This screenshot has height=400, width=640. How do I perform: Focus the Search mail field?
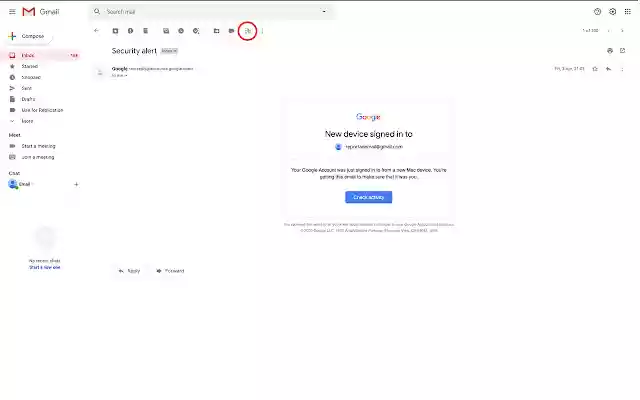pyautogui.click(x=212, y=11)
